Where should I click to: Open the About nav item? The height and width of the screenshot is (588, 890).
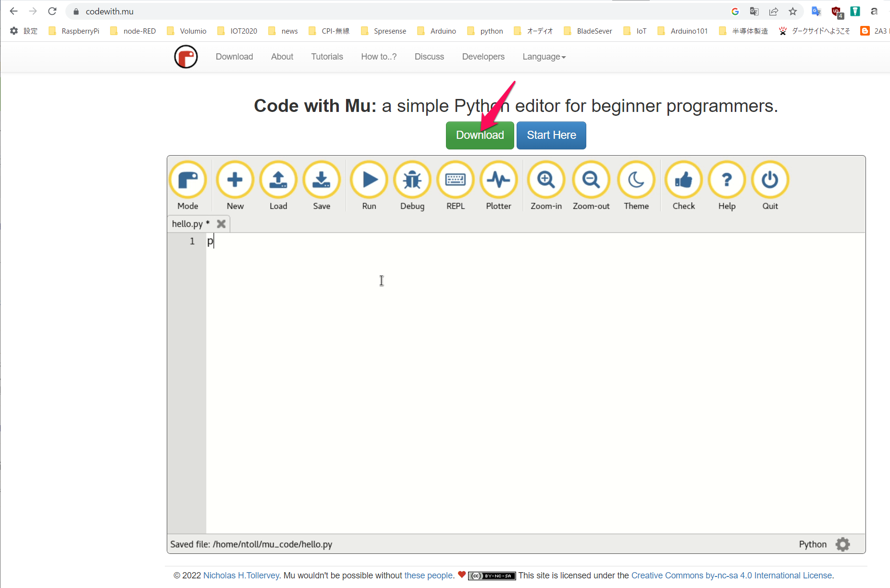coord(282,57)
